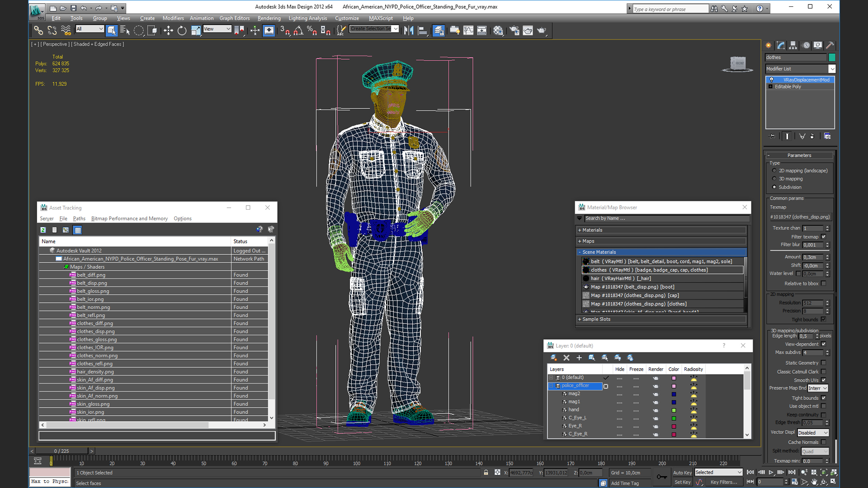Open the Modifiers menu
868x488 pixels.
tap(173, 18)
